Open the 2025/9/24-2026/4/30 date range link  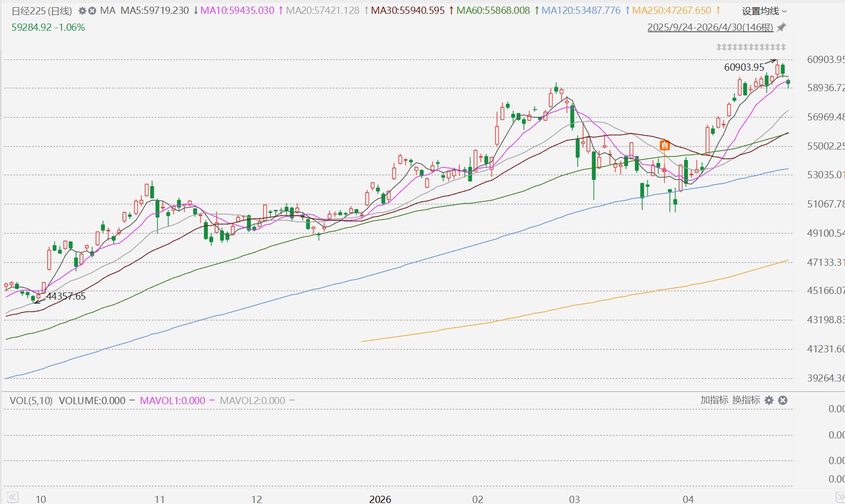pyautogui.click(x=710, y=28)
